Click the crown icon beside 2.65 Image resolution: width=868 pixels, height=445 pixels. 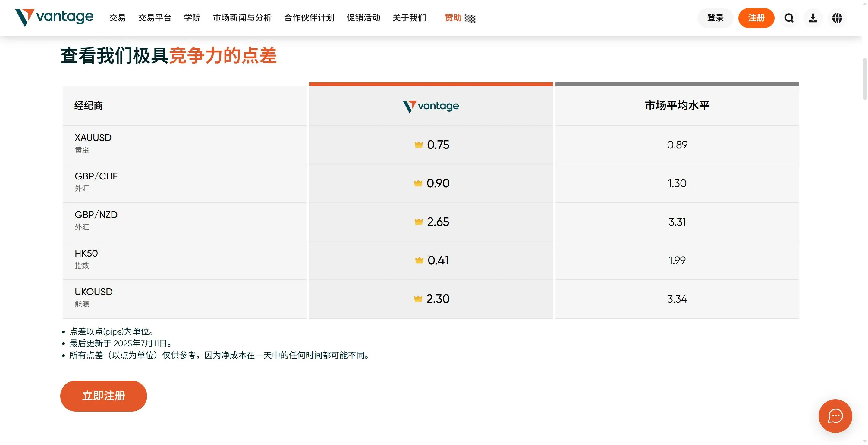point(419,222)
